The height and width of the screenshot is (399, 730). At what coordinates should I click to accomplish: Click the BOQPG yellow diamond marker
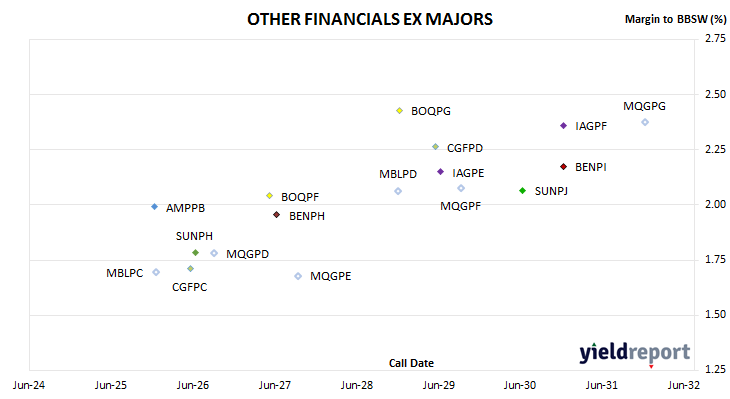pyautogui.click(x=399, y=111)
